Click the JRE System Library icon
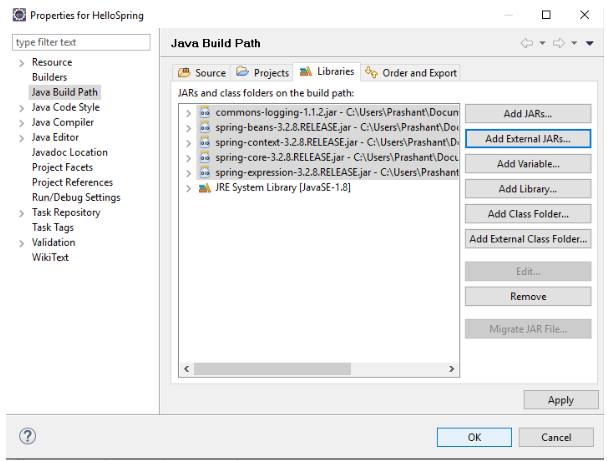Viewport: 607px width, 461px height. click(205, 188)
